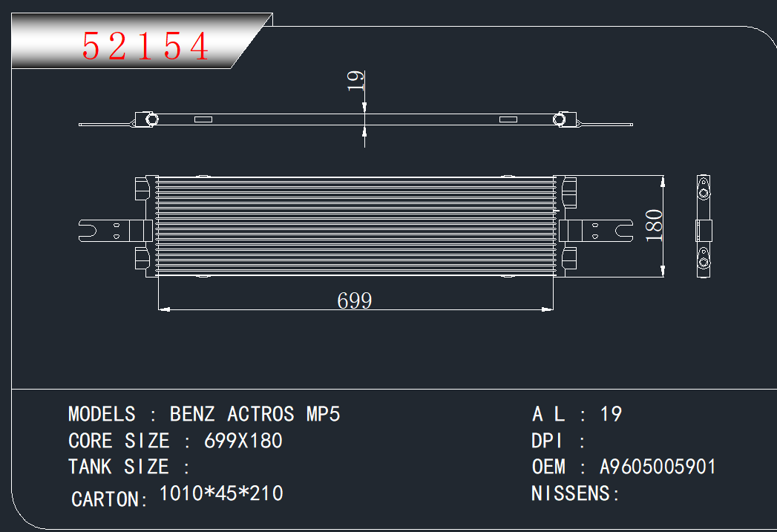
Task: Select the side view drawing at right
Action: (x=703, y=227)
